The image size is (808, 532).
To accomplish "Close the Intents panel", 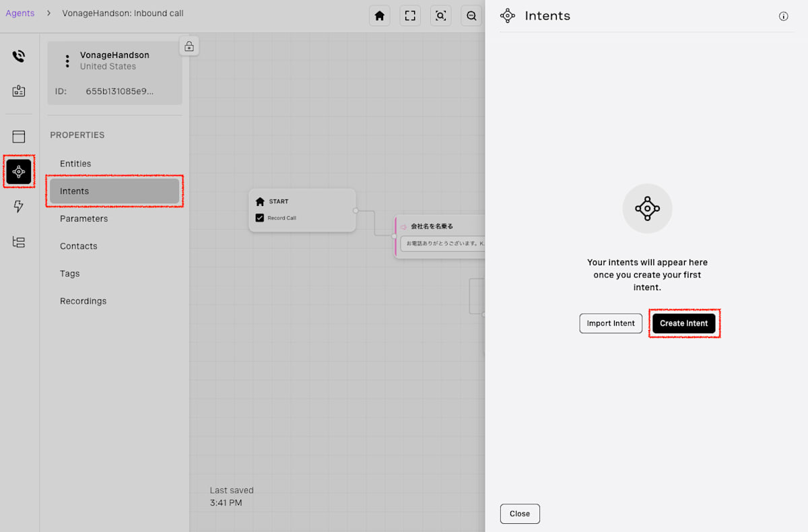I will pos(520,514).
